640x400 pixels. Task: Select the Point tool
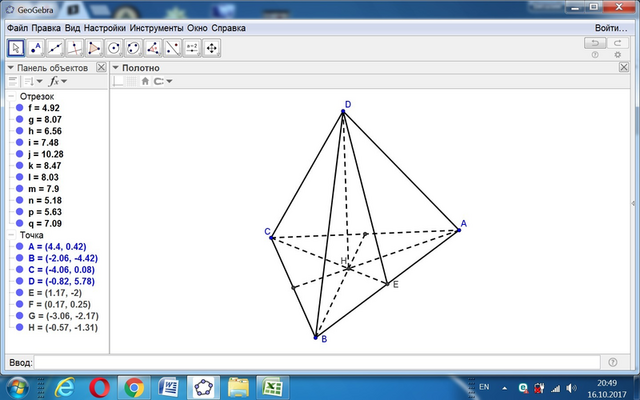[36, 48]
